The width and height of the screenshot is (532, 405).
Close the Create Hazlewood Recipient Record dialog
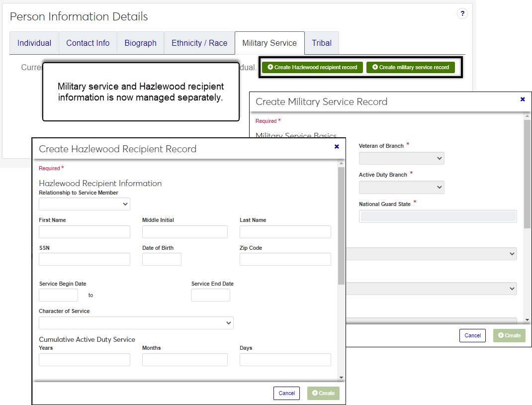pos(337,147)
